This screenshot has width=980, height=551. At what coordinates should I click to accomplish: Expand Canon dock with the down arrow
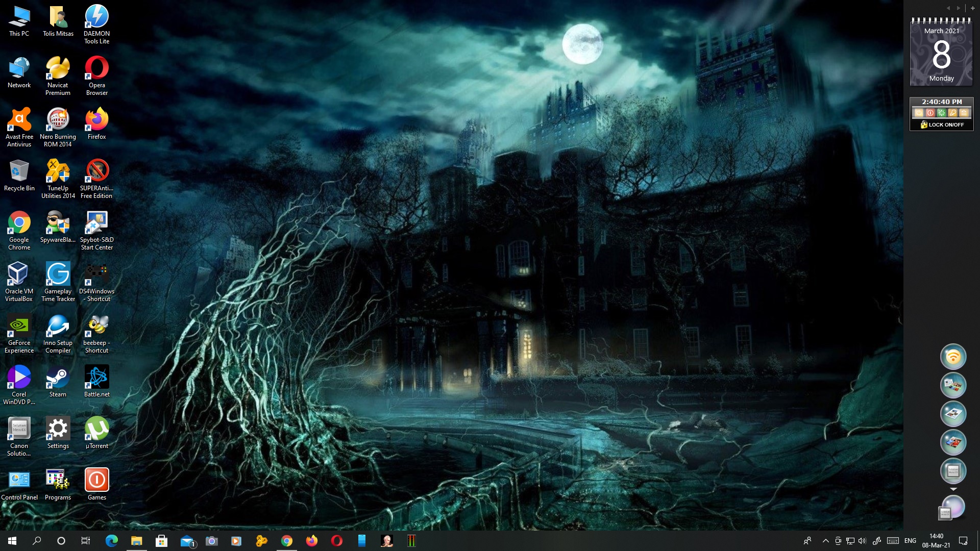click(x=953, y=489)
